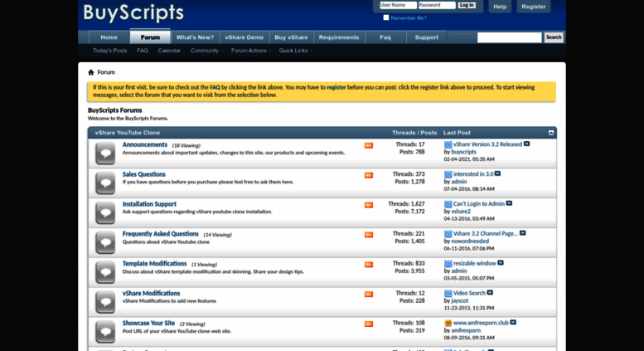Image resolution: width=644 pixels, height=351 pixels.
Task: Open the Support tab
Action: [x=426, y=37]
